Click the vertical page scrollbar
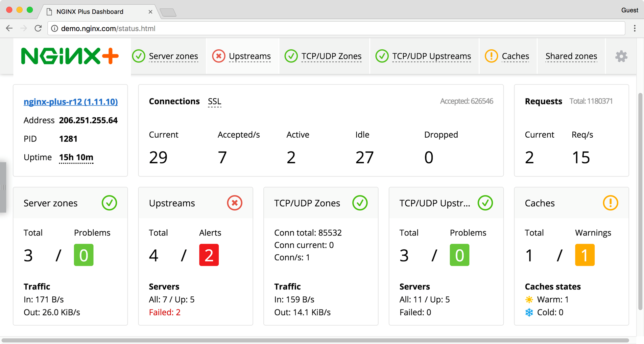This screenshot has height=344, width=644. 640,201
